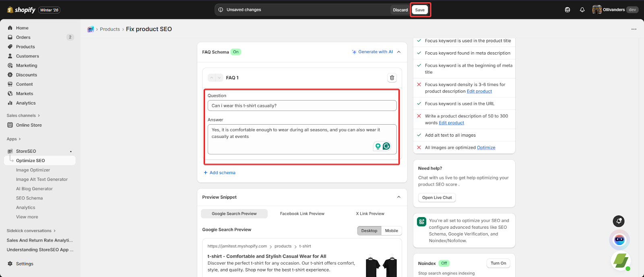This screenshot has width=644, height=277.
Task: Collapse the FAQ Schema section
Action: (399, 52)
